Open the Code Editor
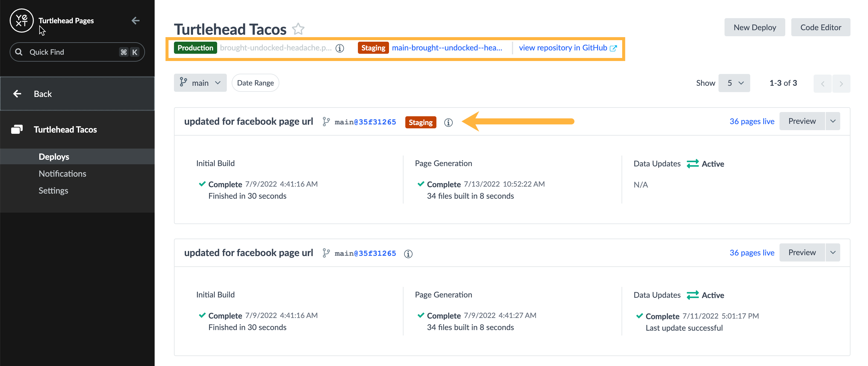Viewport: 868px width, 366px height. point(821,27)
